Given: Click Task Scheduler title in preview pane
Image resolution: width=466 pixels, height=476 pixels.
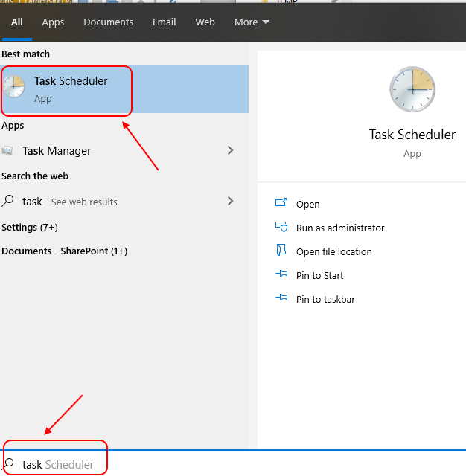Looking at the screenshot, I should [412, 135].
